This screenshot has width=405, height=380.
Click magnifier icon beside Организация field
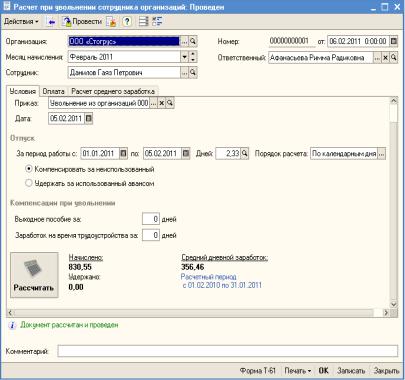coord(193,41)
